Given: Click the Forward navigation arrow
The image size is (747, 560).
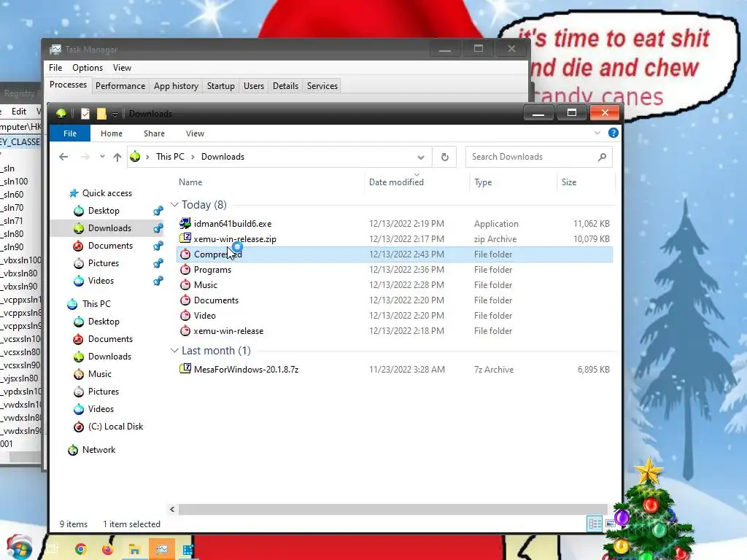Looking at the screenshot, I should (x=85, y=157).
